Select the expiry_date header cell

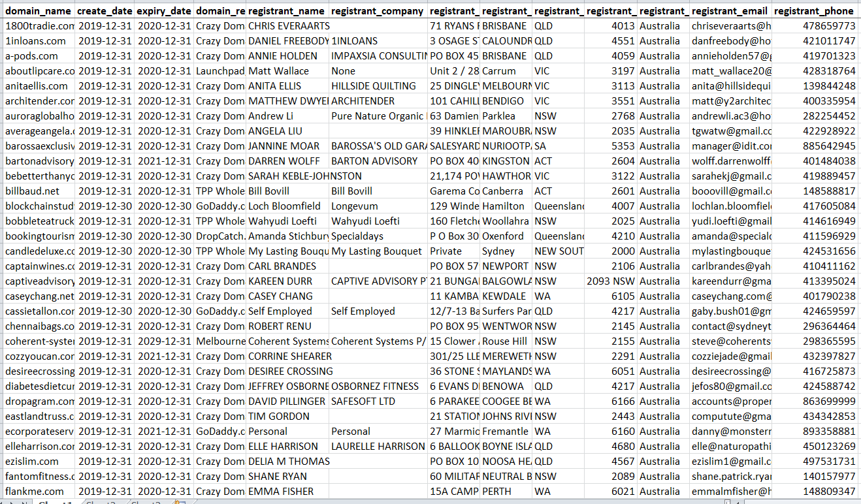[x=165, y=11]
